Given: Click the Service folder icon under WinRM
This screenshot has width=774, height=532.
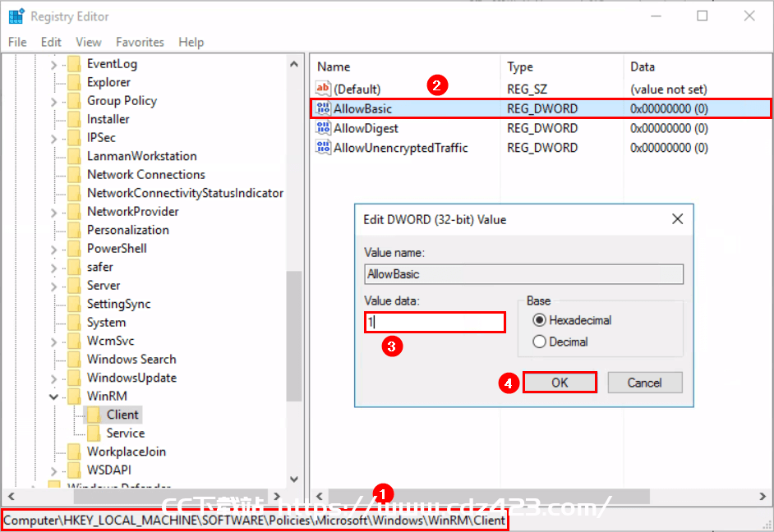Looking at the screenshot, I should point(94,433).
